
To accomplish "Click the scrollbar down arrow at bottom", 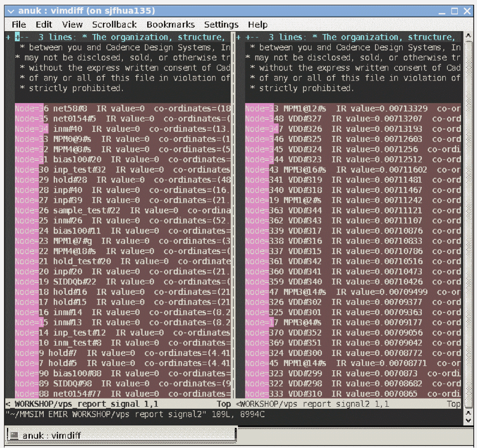I will (468, 421).
